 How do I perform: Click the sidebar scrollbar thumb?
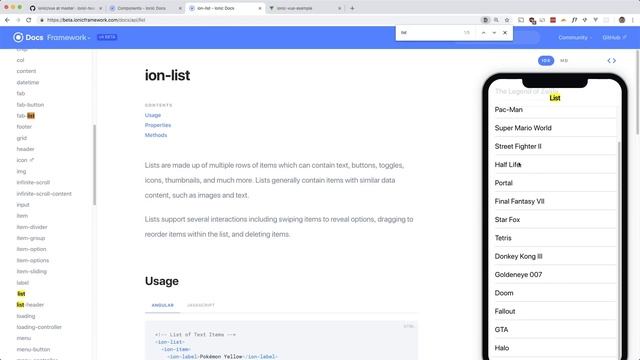[x=94, y=165]
